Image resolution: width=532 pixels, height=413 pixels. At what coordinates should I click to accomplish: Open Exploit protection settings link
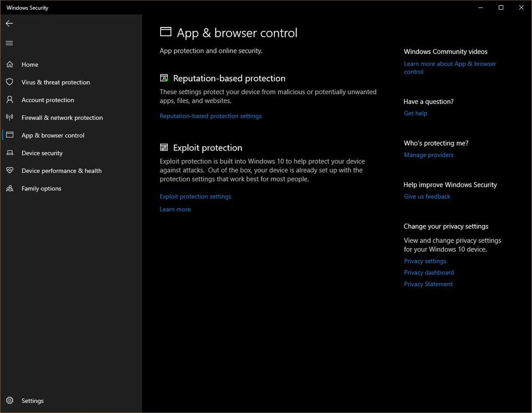coord(195,196)
